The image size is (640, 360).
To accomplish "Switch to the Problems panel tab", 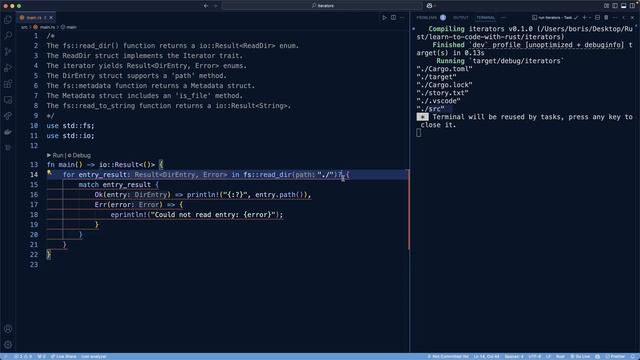I will pos(427,18).
